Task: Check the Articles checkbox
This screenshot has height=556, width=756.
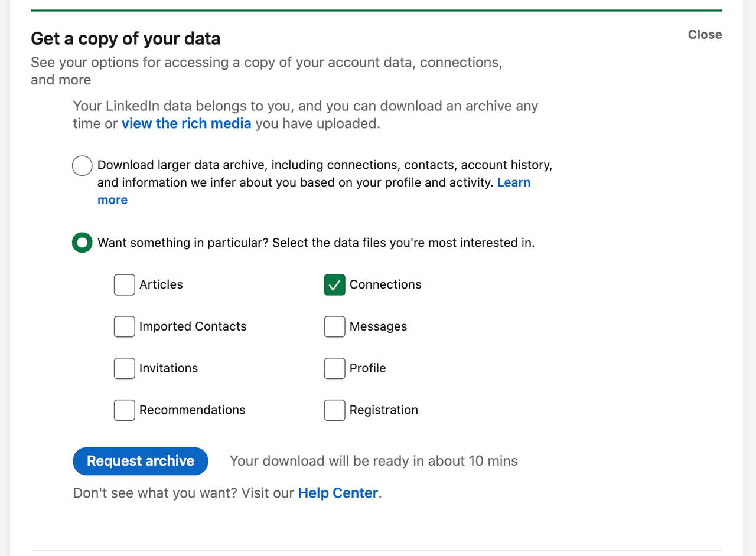Action: tap(124, 284)
